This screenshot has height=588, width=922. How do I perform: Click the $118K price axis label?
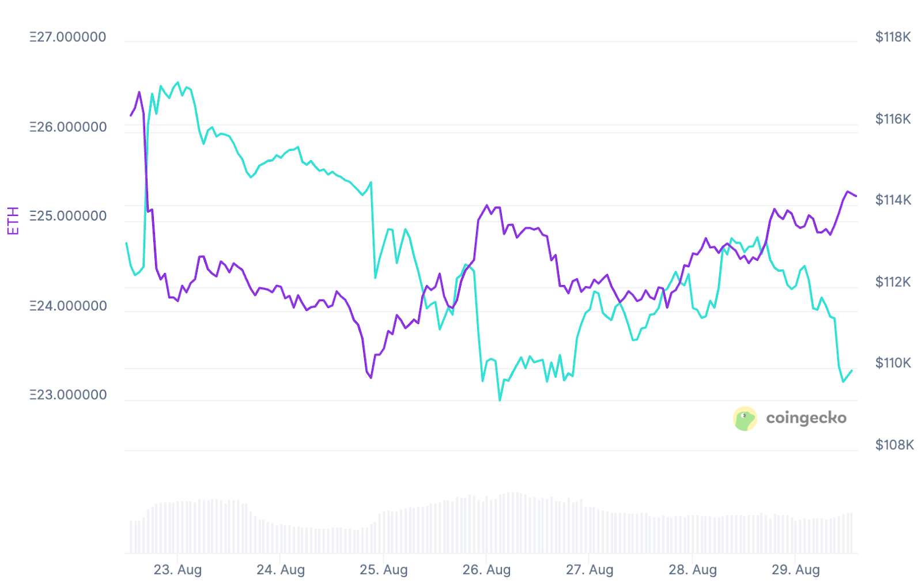893,37
